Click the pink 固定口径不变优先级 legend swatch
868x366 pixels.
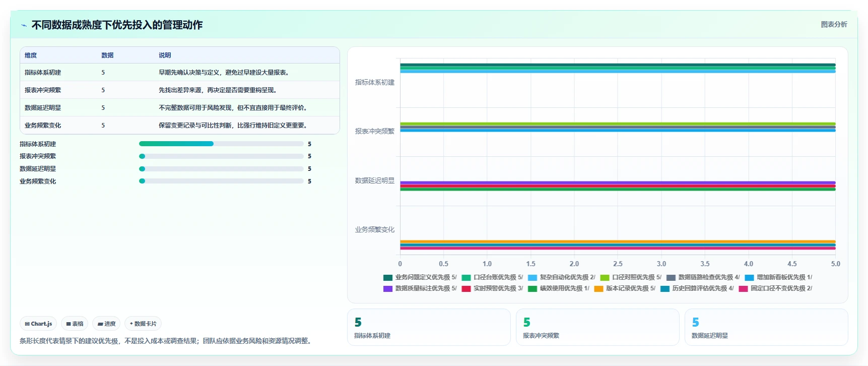coord(743,289)
